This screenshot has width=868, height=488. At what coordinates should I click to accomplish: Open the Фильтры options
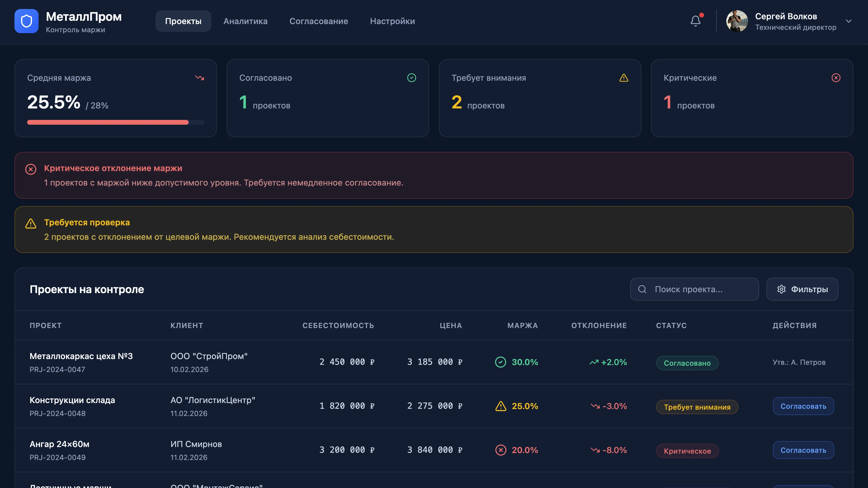click(x=802, y=289)
